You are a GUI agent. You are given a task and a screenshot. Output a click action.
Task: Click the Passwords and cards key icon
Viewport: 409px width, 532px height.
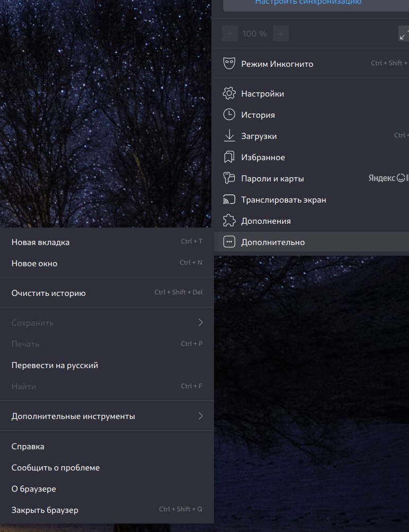point(229,178)
